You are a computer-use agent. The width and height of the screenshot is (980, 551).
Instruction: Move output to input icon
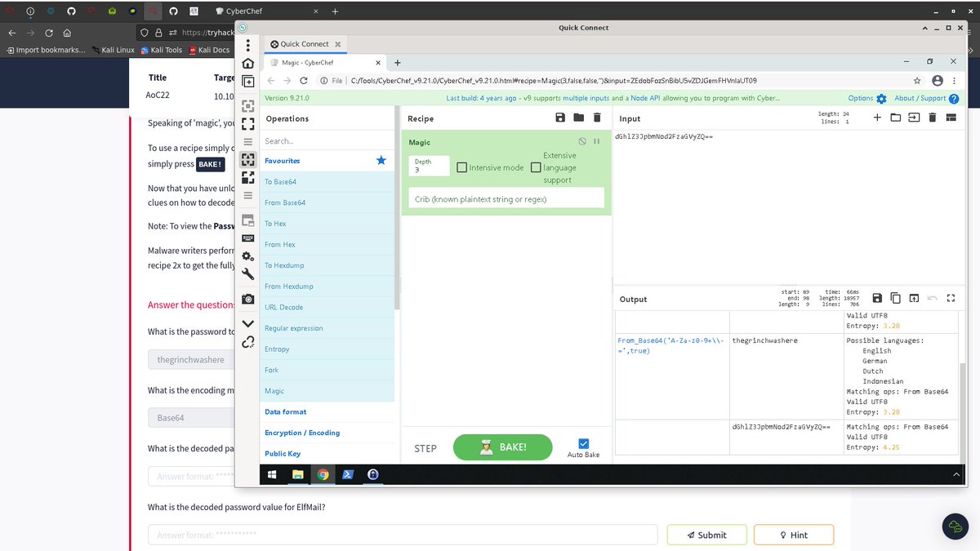point(914,299)
